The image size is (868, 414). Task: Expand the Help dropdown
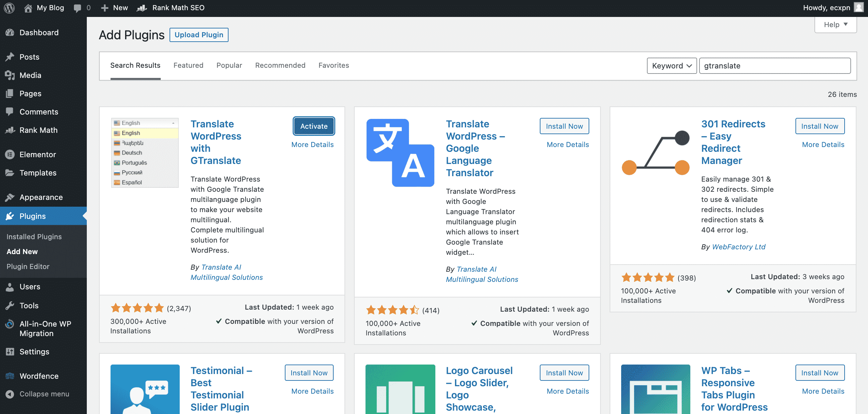pyautogui.click(x=836, y=25)
